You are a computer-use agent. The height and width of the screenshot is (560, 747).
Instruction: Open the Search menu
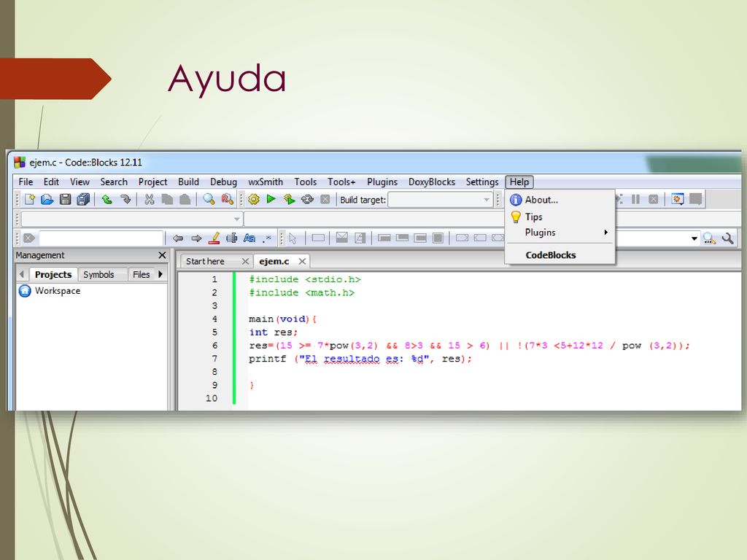coord(114,182)
